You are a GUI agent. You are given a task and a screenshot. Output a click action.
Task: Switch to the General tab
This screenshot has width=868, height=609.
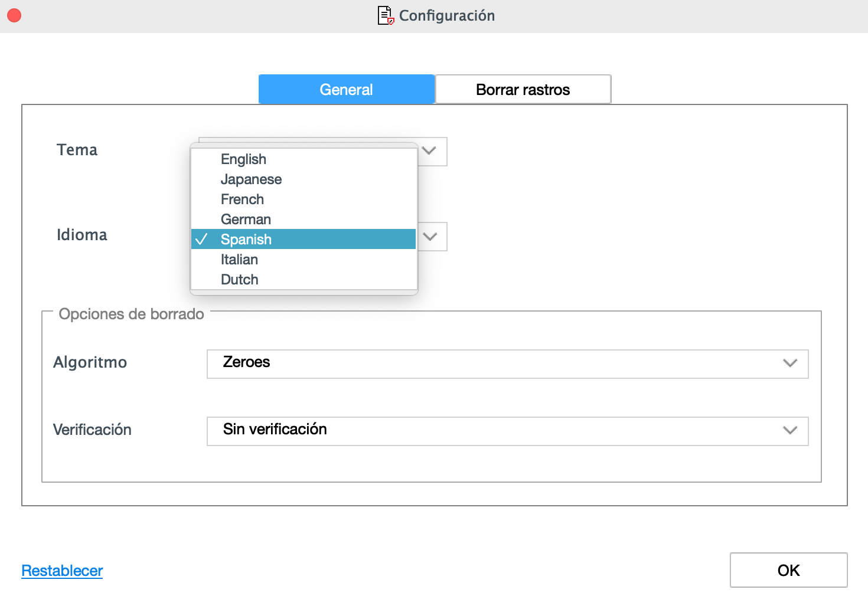347,90
